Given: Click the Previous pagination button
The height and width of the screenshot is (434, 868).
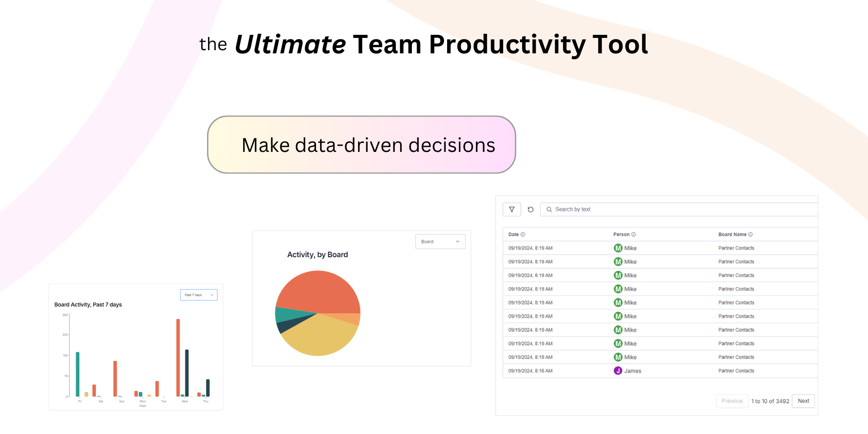Looking at the screenshot, I should [x=732, y=401].
